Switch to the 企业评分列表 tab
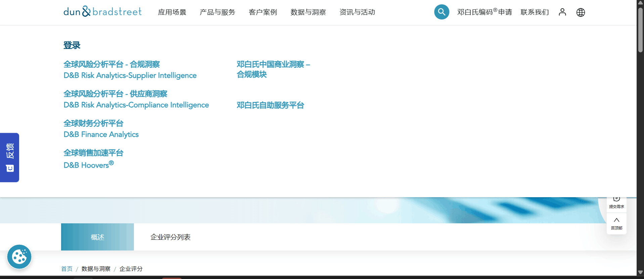 [x=171, y=237]
